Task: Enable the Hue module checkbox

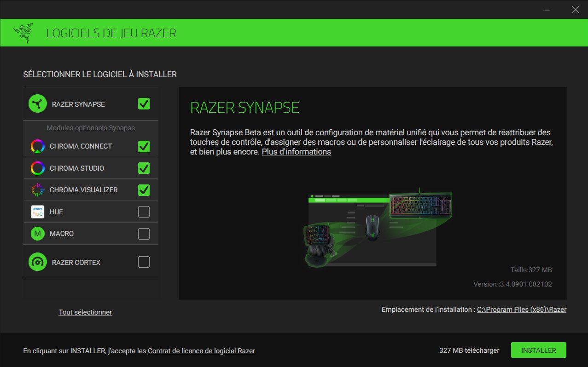Action: 144,212
